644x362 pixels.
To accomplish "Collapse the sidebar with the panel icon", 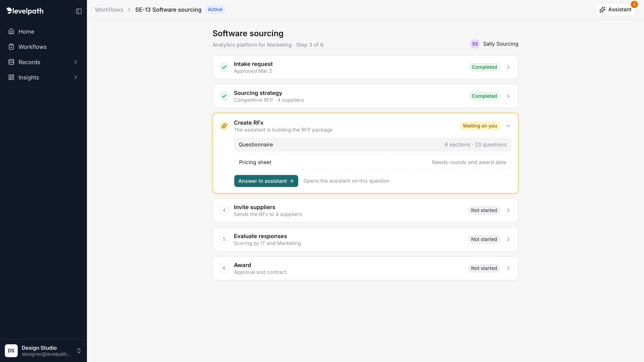I will click(x=79, y=11).
